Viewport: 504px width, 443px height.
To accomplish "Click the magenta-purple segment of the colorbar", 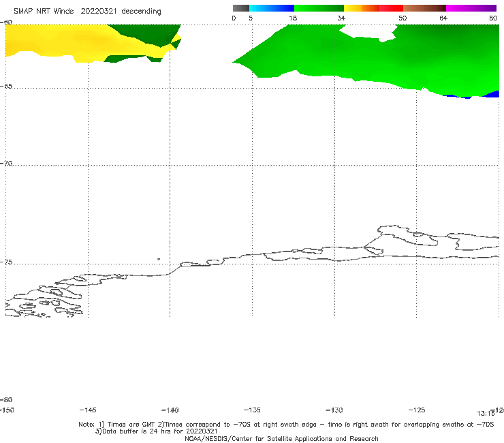I will tap(471, 8).
